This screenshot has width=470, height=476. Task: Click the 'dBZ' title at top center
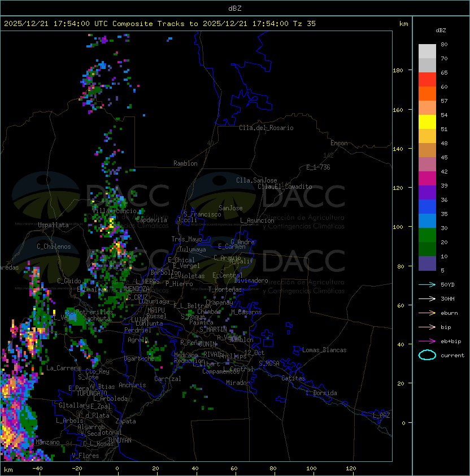pos(235,8)
